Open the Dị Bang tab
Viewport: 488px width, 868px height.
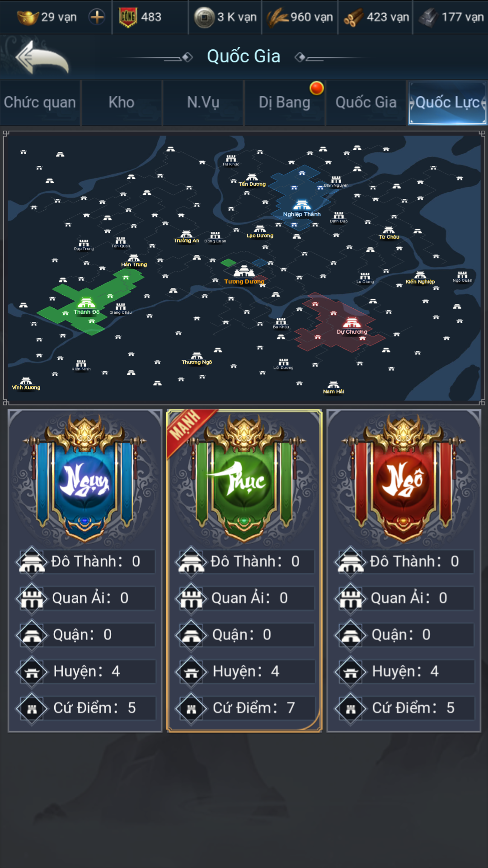pyautogui.click(x=285, y=103)
